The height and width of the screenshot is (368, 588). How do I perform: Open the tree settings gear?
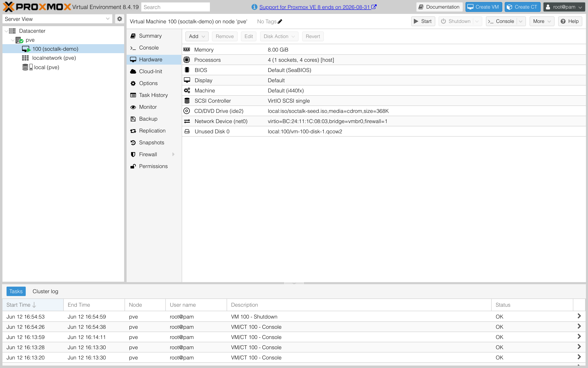click(119, 19)
